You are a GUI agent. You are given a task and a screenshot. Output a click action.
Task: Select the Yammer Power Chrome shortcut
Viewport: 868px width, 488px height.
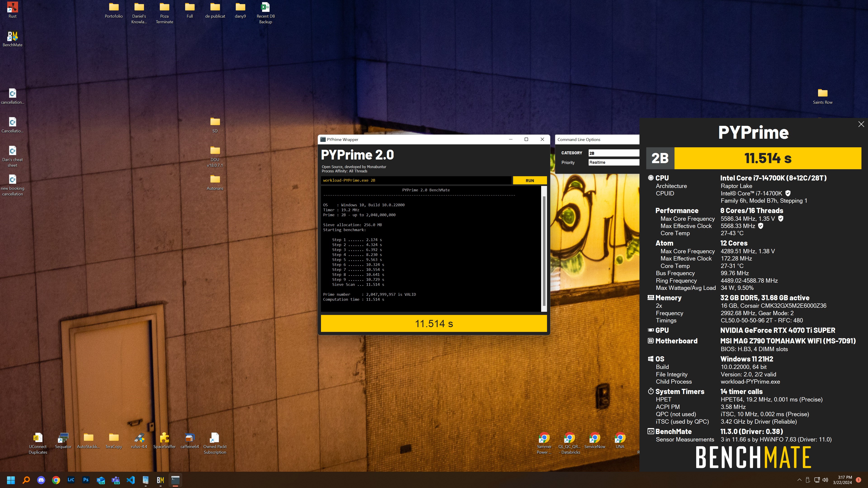point(544,443)
